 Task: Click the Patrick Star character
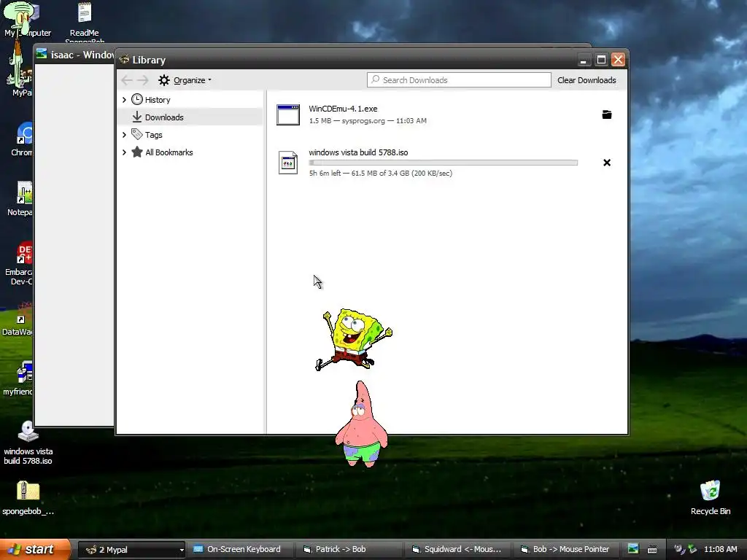click(x=362, y=424)
